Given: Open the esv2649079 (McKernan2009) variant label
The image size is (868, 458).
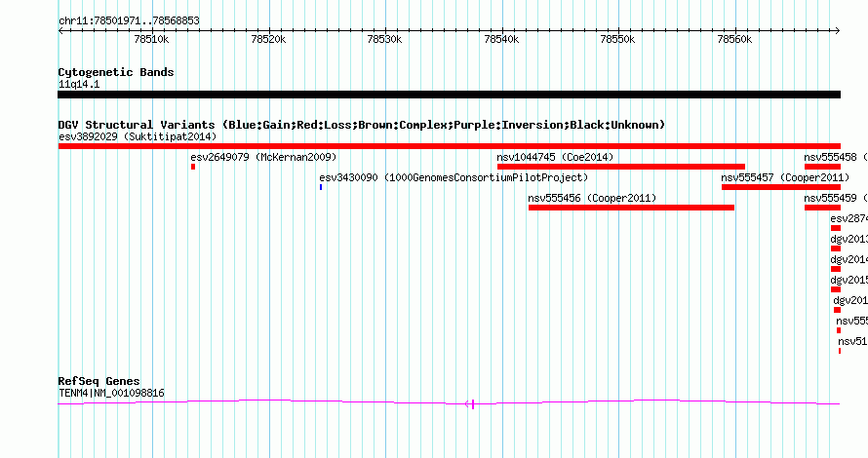Looking at the screenshot, I should coord(263,157).
